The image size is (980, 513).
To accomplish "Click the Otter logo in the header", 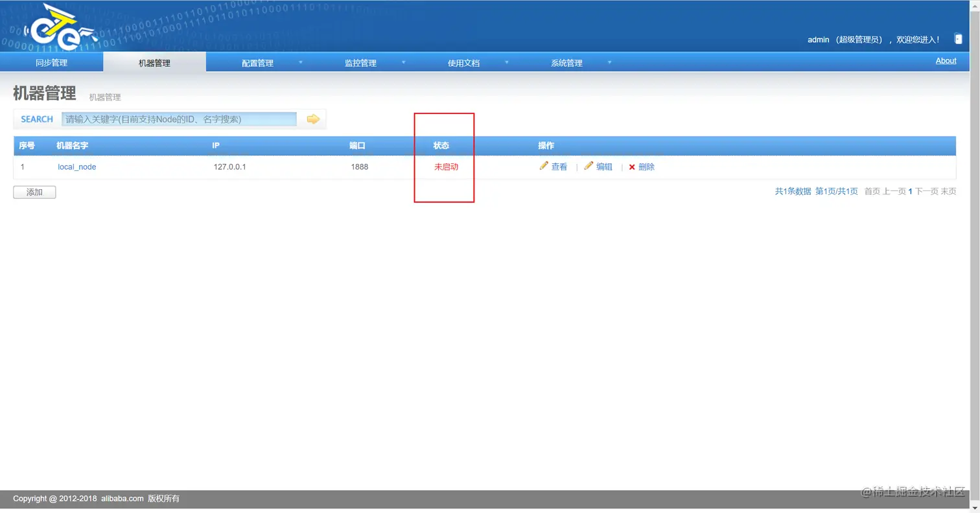I will click(60, 28).
